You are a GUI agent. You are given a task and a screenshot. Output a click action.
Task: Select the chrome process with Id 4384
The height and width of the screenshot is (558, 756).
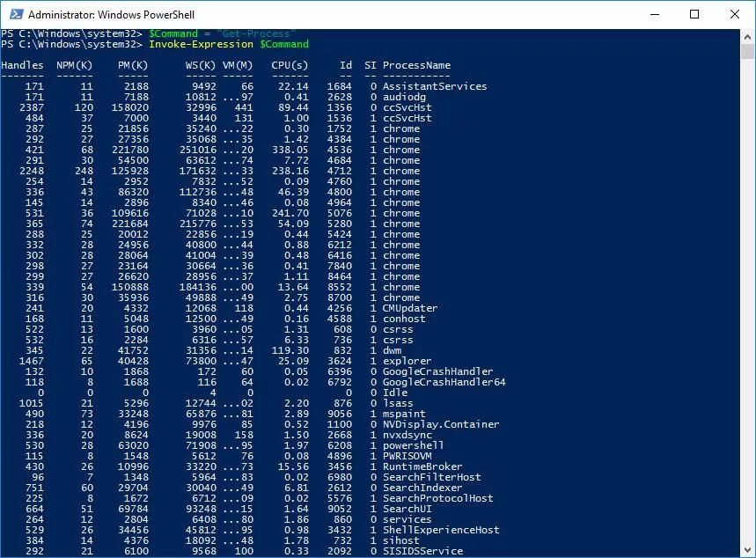(401, 138)
